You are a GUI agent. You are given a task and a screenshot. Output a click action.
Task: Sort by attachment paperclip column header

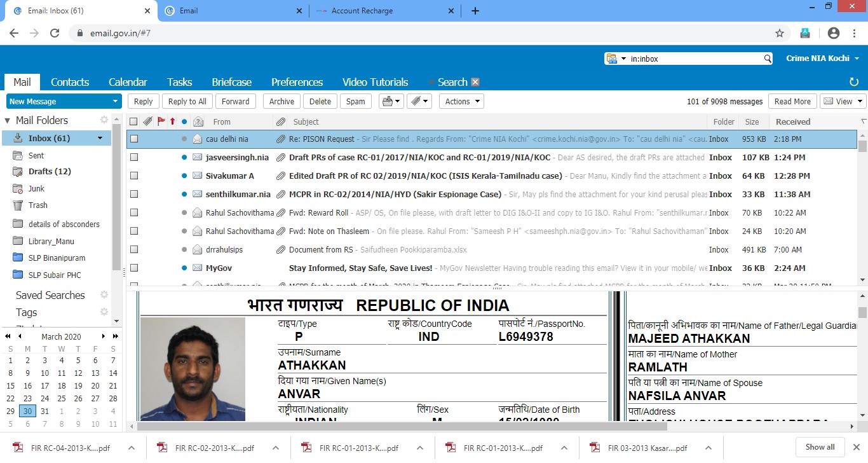280,121
